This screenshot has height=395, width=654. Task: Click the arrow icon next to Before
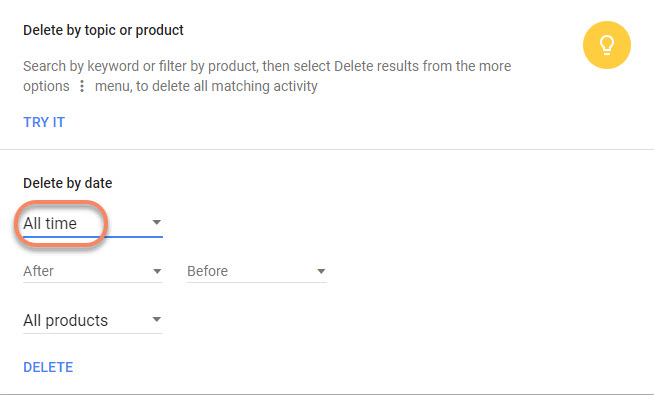click(x=321, y=272)
